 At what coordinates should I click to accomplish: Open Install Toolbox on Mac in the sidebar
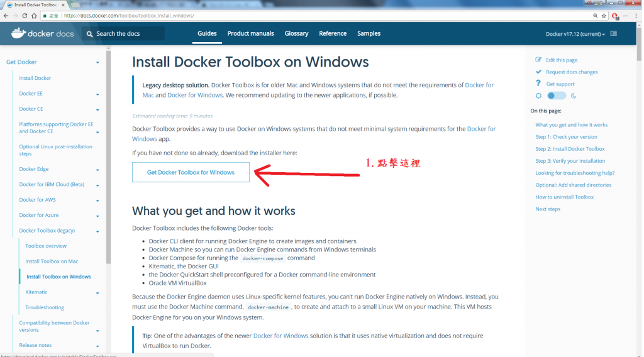pos(52,261)
